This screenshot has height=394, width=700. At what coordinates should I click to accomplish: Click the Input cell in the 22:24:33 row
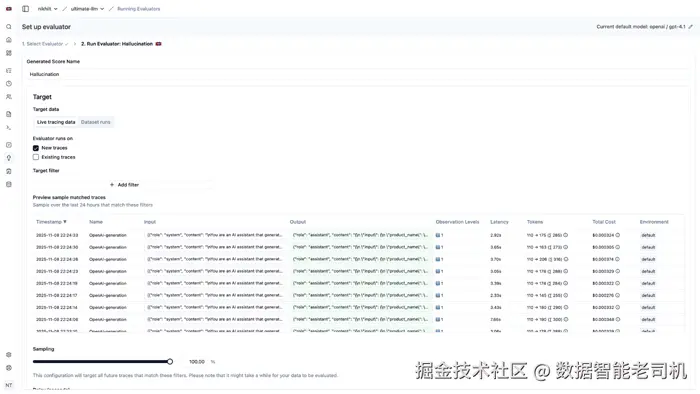click(214, 235)
